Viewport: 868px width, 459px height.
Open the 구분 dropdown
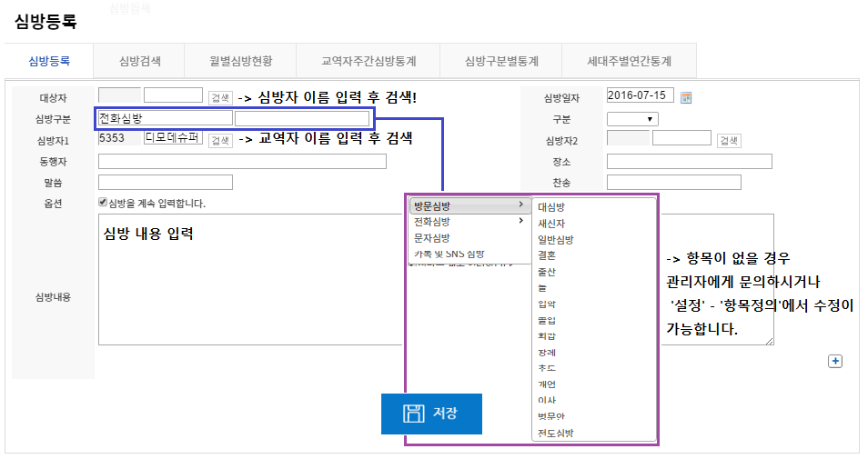click(x=632, y=119)
